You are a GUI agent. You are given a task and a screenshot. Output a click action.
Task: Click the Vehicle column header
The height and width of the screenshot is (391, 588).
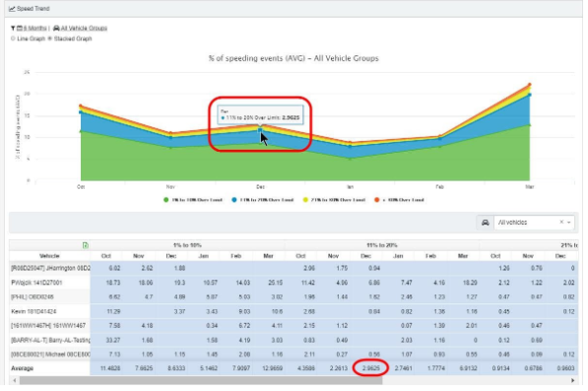49,256
